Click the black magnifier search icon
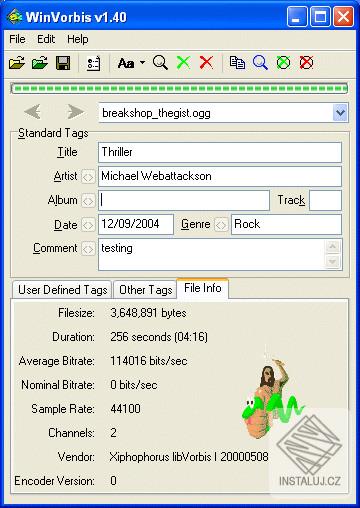 tap(160, 63)
